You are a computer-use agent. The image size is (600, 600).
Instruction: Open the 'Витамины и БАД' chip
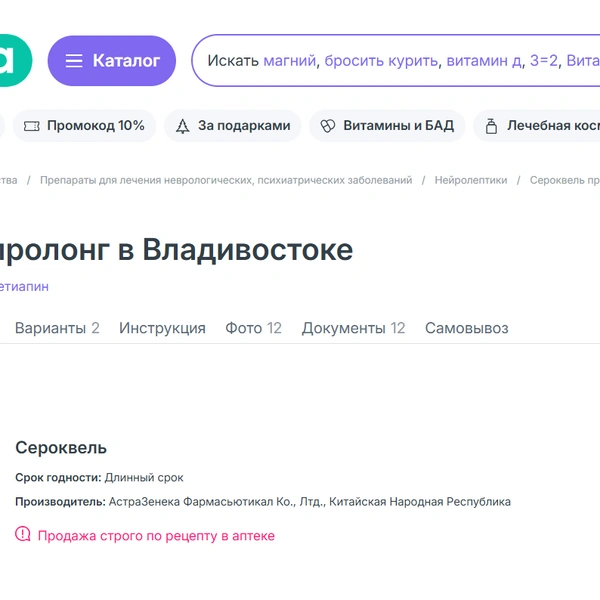click(387, 126)
